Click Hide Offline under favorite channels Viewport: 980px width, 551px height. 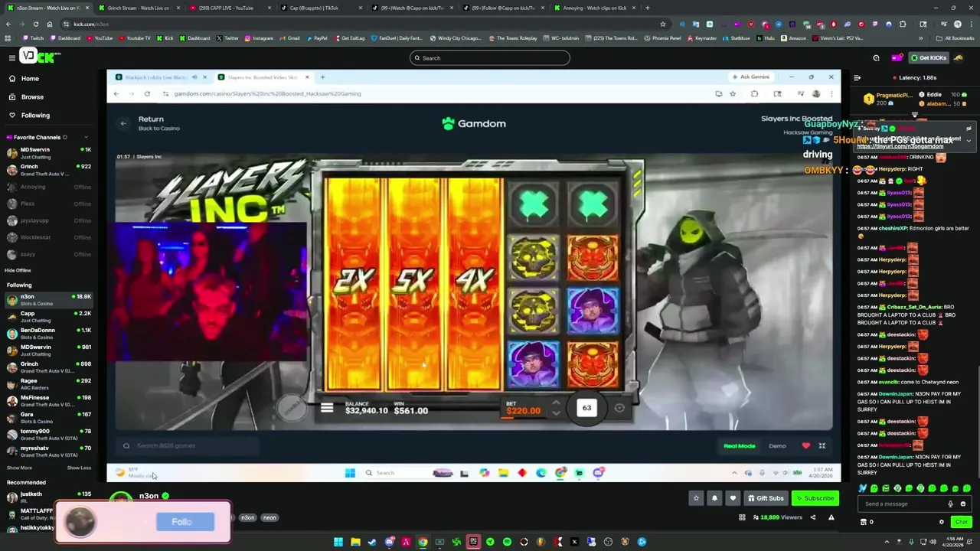18,270
